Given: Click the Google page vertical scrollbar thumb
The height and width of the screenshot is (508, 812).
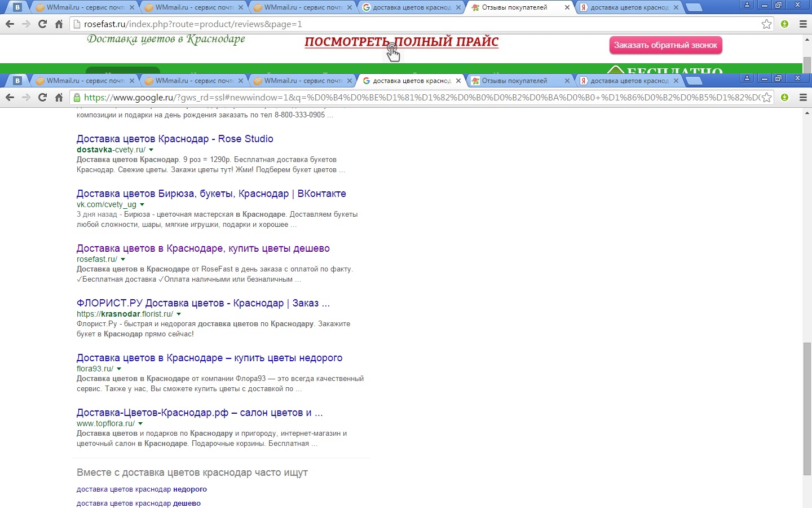Looking at the screenshot, I should pos(807,409).
